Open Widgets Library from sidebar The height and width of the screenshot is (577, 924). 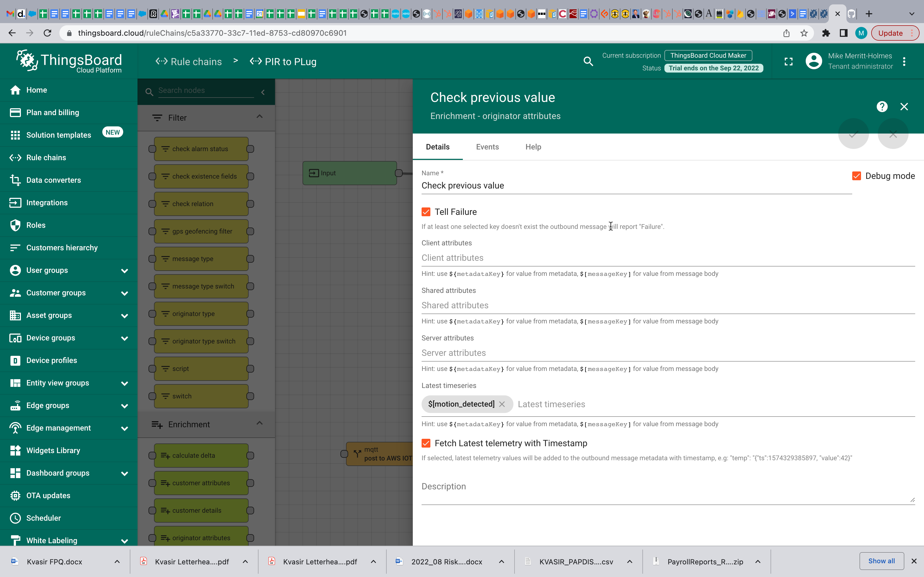pyautogui.click(x=53, y=450)
